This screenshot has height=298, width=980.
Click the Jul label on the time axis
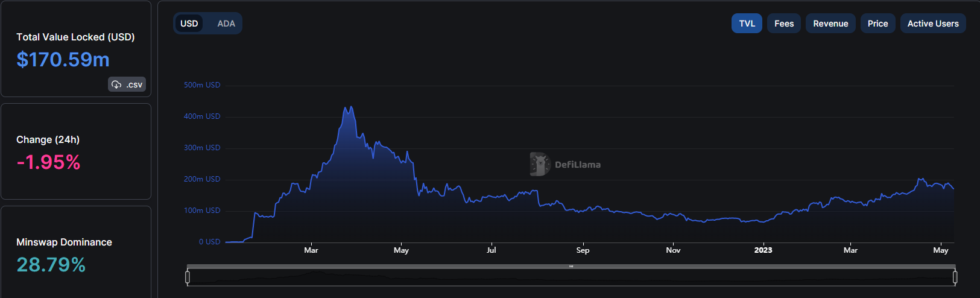click(492, 250)
